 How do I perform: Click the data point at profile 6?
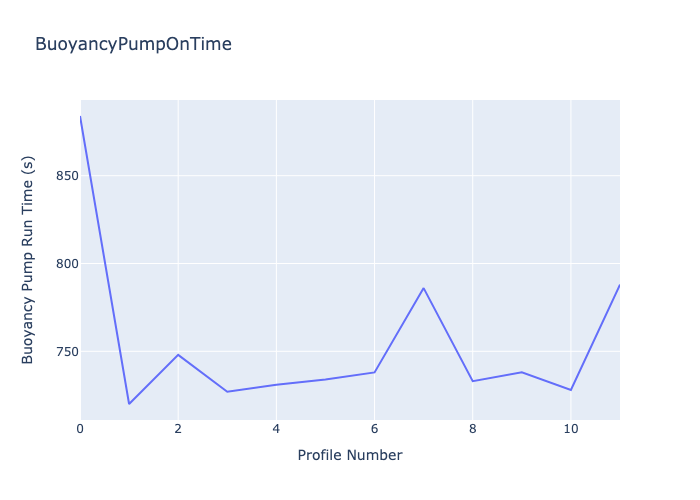tap(374, 372)
